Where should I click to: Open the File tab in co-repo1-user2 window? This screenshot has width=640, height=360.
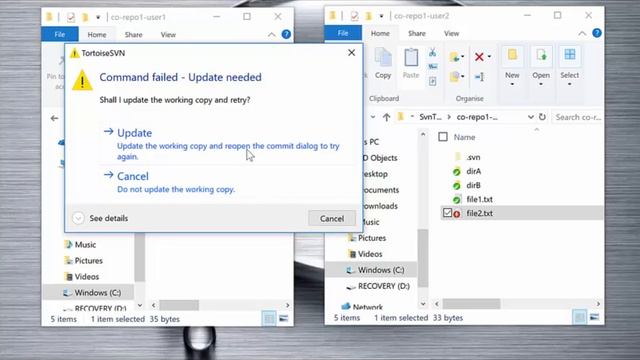343,33
